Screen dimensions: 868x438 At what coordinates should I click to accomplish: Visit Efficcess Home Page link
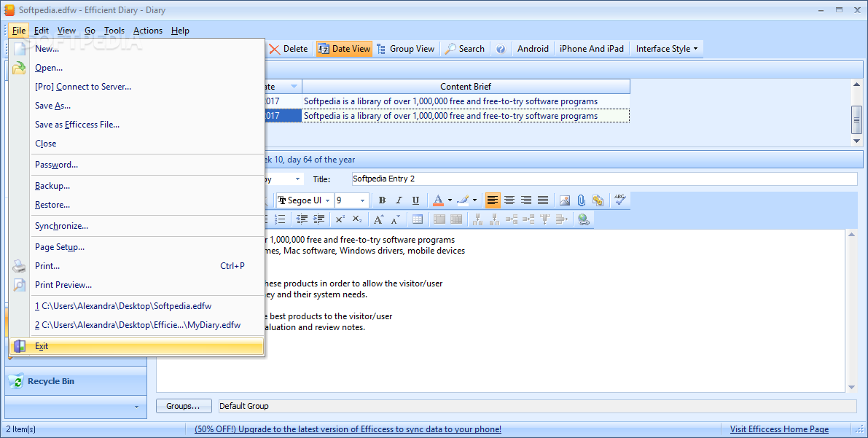779,429
